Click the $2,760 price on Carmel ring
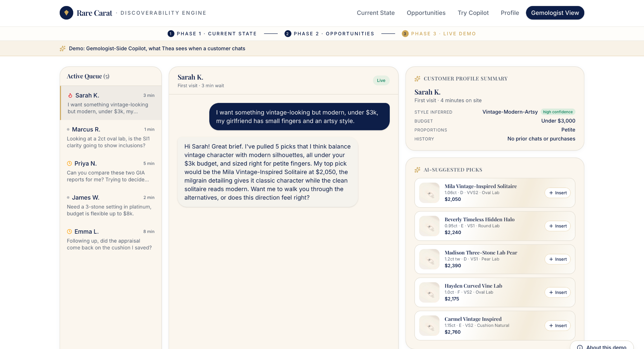The width and height of the screenshot is (644, 349). pos(452,332)
